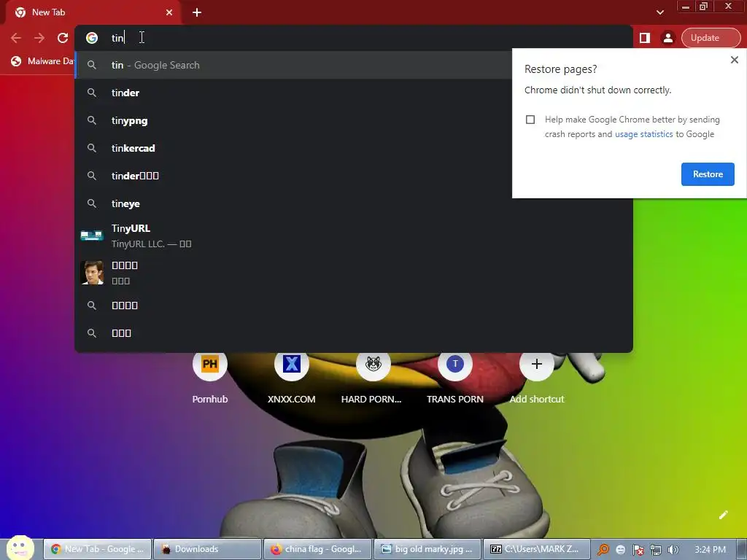Open the HARD PORN shortcut tile
747x560 pixels.
[x=373, y=378]
